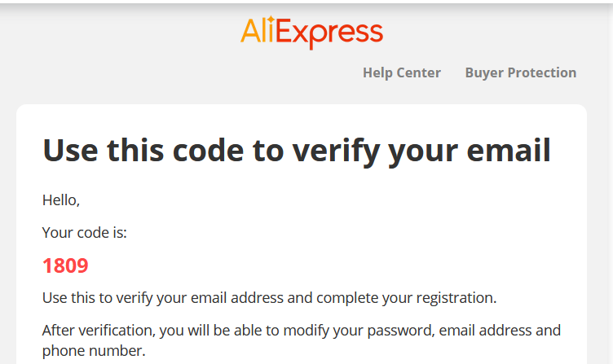This screenshot has height=364, width=613.
Task: Click the word "Center" in the Help Center link
Action: click(418, 72)
